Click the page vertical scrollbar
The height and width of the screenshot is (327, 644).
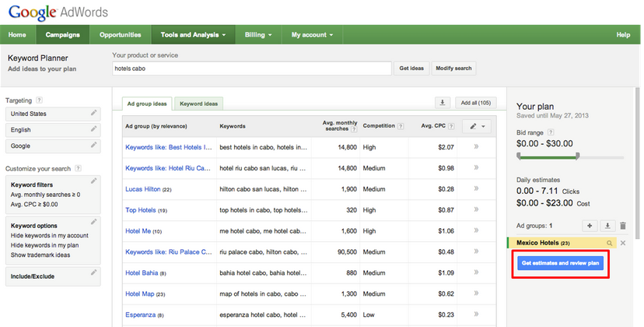[638, 163]
